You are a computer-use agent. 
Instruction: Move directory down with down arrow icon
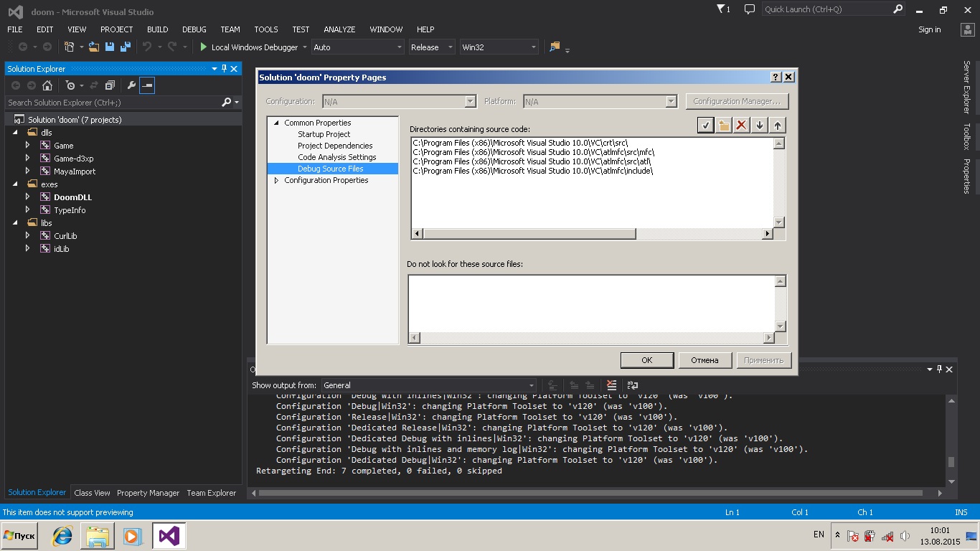759,126
